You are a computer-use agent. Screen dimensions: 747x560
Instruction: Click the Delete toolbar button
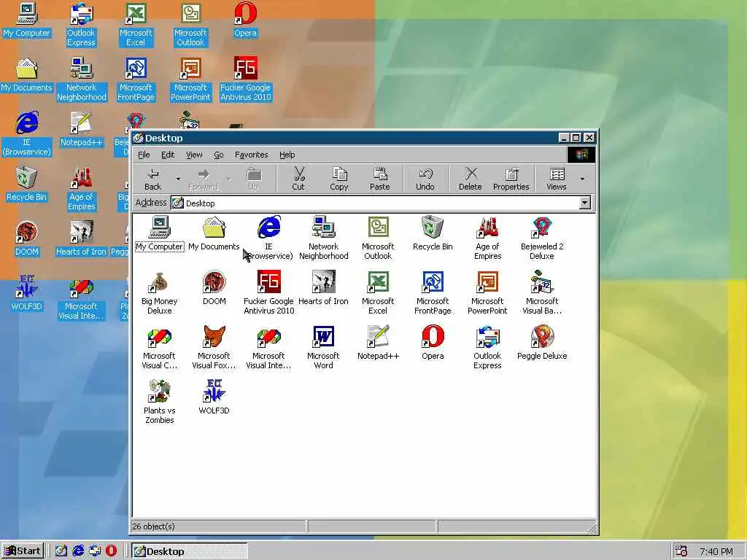point(471,179)
